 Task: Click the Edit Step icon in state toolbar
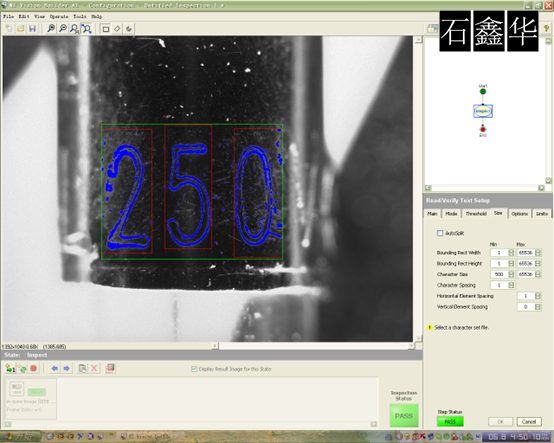pos(82,368)
